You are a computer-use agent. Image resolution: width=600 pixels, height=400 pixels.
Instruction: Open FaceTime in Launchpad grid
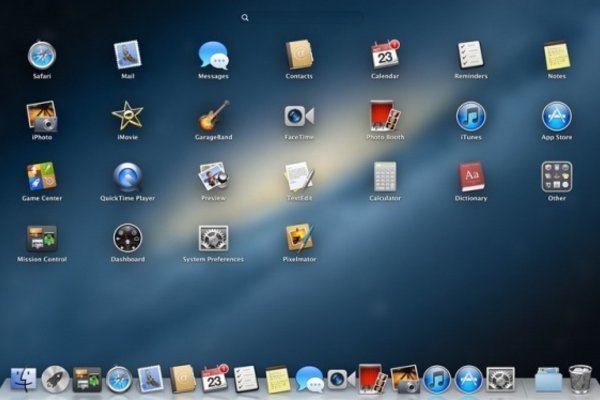click(299, 116)
